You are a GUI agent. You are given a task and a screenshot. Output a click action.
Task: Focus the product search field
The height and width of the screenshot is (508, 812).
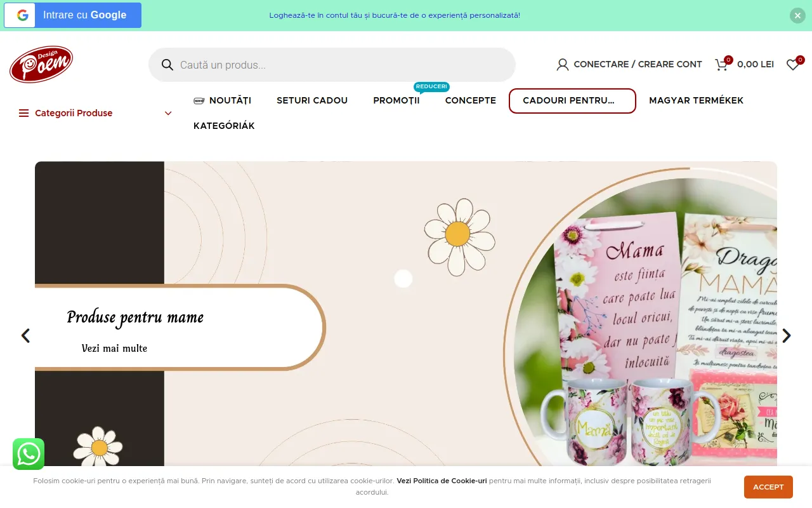coord(332,65)
